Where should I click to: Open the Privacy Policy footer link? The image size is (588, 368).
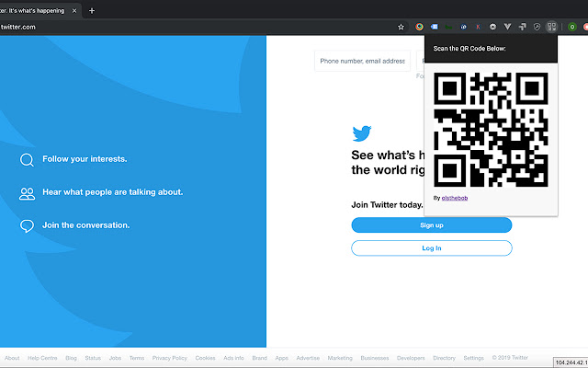click(x=169, y=358)
